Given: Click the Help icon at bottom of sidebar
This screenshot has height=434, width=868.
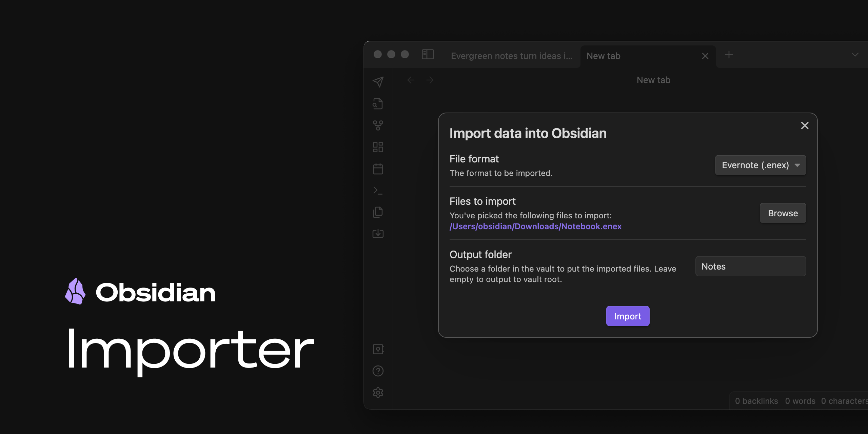Looking at the screenshot, I should (x=378, y=370).
